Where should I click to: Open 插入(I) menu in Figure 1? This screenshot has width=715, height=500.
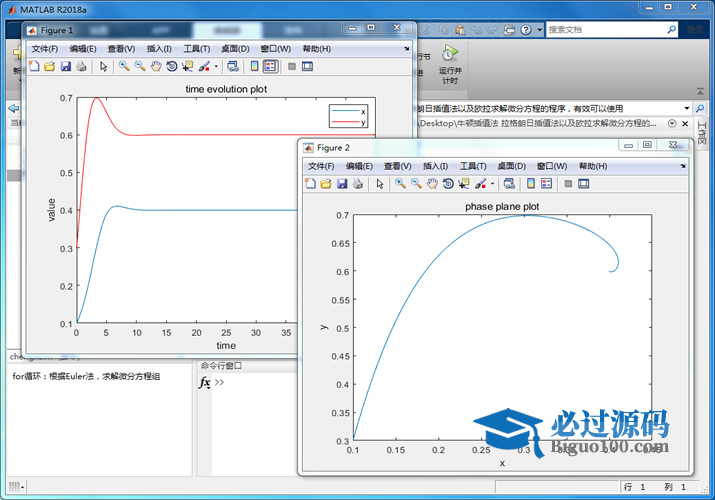point(159,49)
